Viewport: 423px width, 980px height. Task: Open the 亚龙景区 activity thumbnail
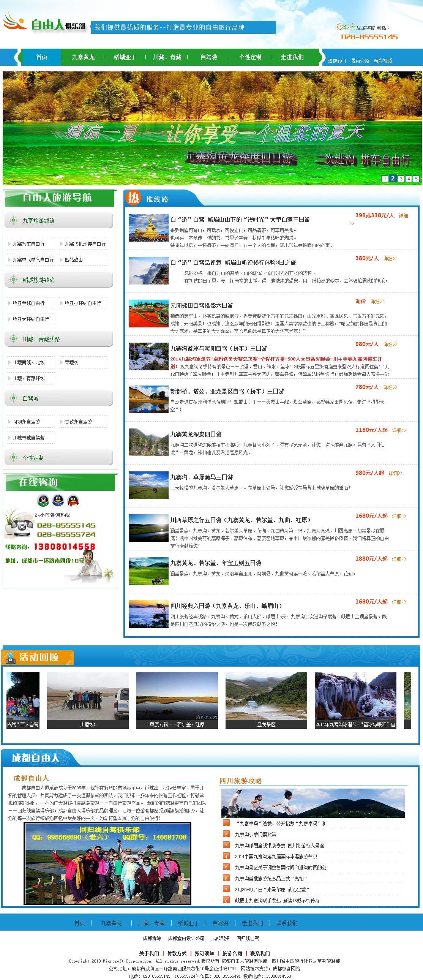click(x=266, y=700)
